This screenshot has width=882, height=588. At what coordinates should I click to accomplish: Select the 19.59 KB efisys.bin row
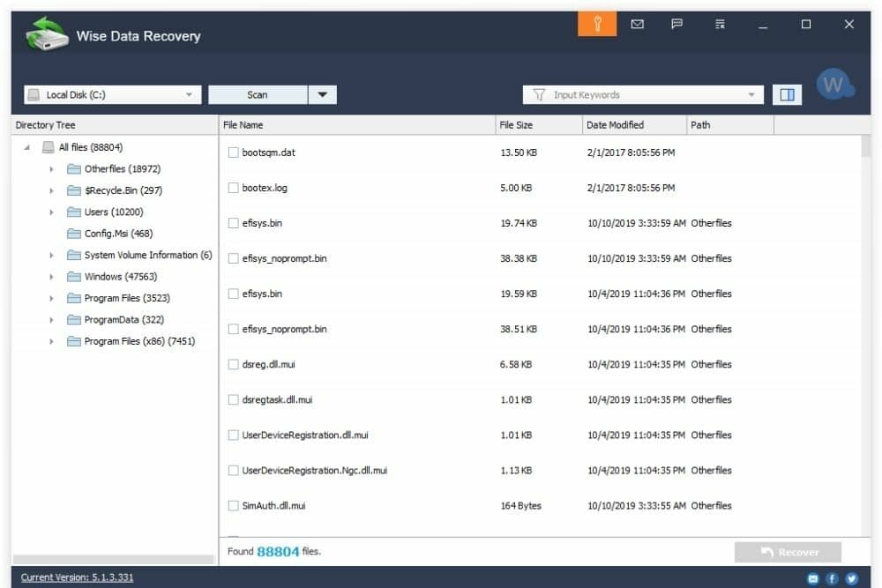540,294
